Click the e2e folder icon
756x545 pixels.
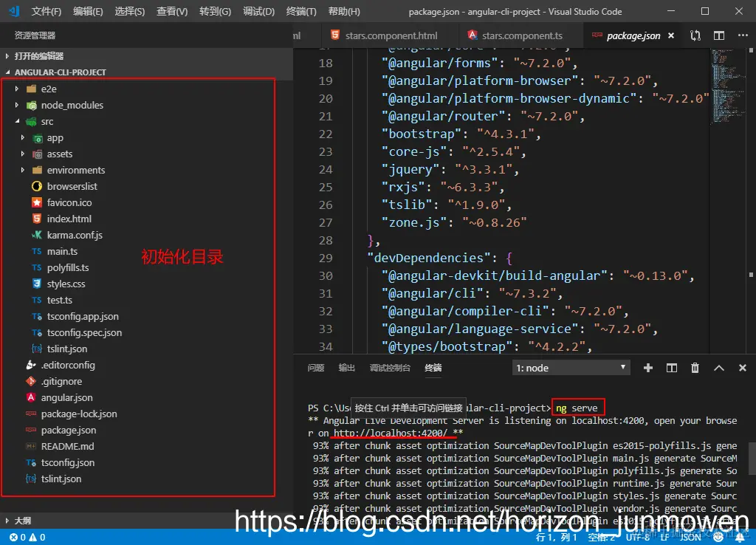pyautogui.click(x=31, y=89)
